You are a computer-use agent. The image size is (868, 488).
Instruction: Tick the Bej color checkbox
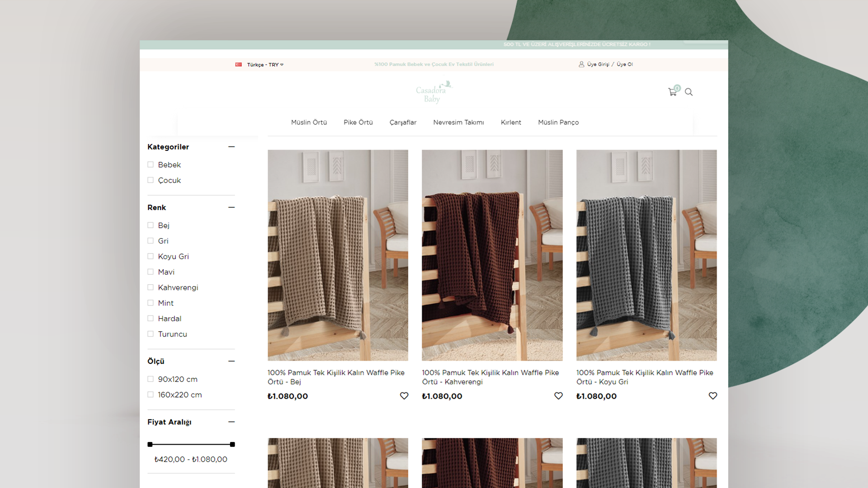click(151, 225)
